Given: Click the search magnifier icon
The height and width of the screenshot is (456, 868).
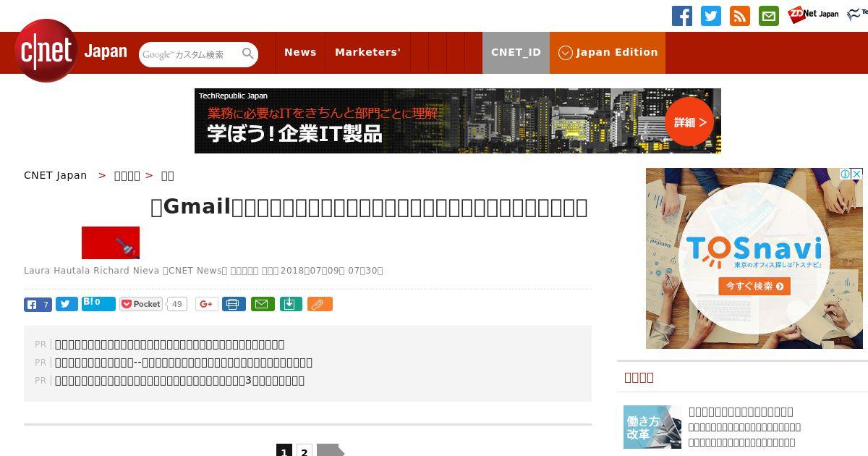Looking at the screenshot, I should coord(248,54).
